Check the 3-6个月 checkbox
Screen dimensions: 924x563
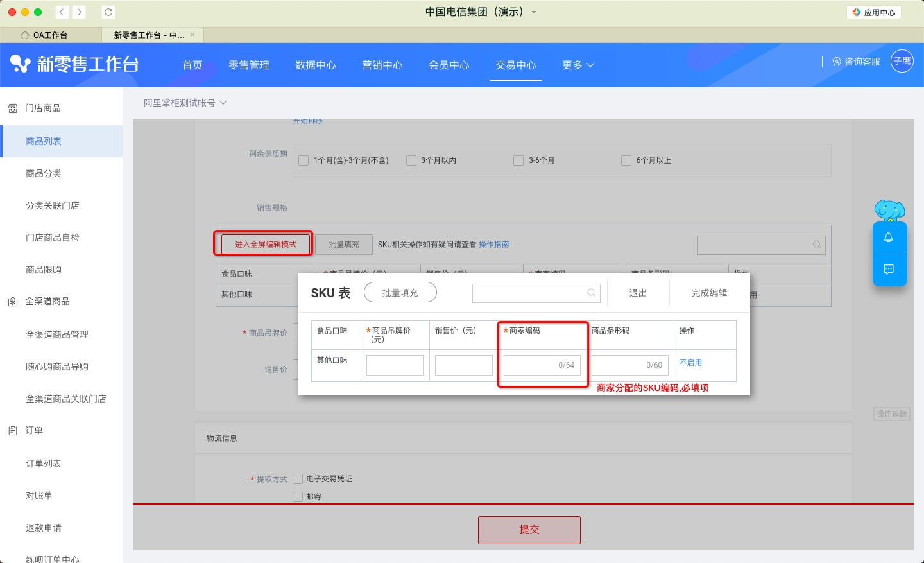pos(518,160)
